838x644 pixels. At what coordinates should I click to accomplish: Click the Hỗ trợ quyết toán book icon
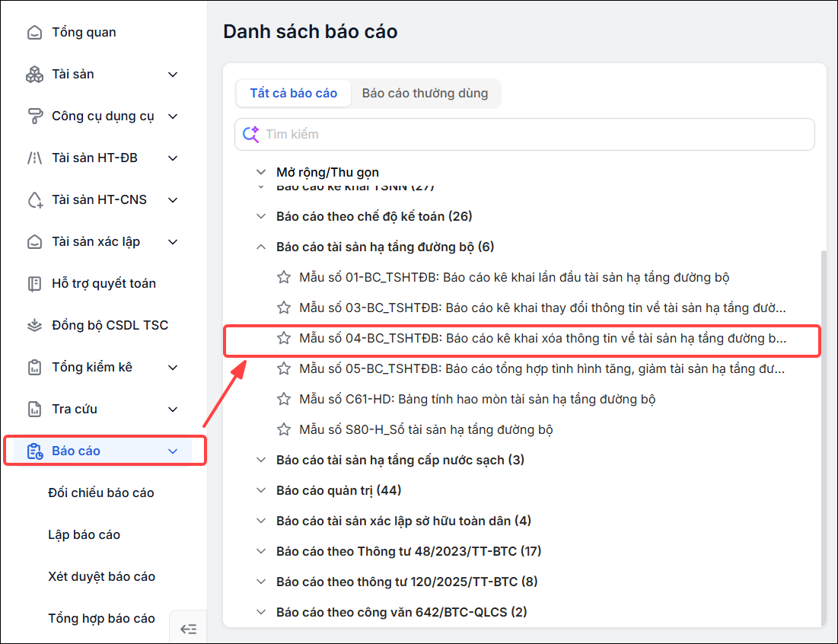[35, 283]
